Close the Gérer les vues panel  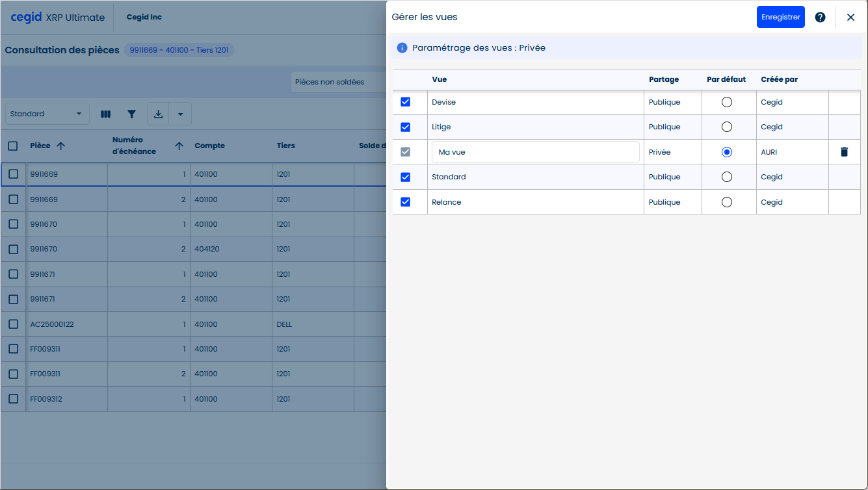coord(850,18)
